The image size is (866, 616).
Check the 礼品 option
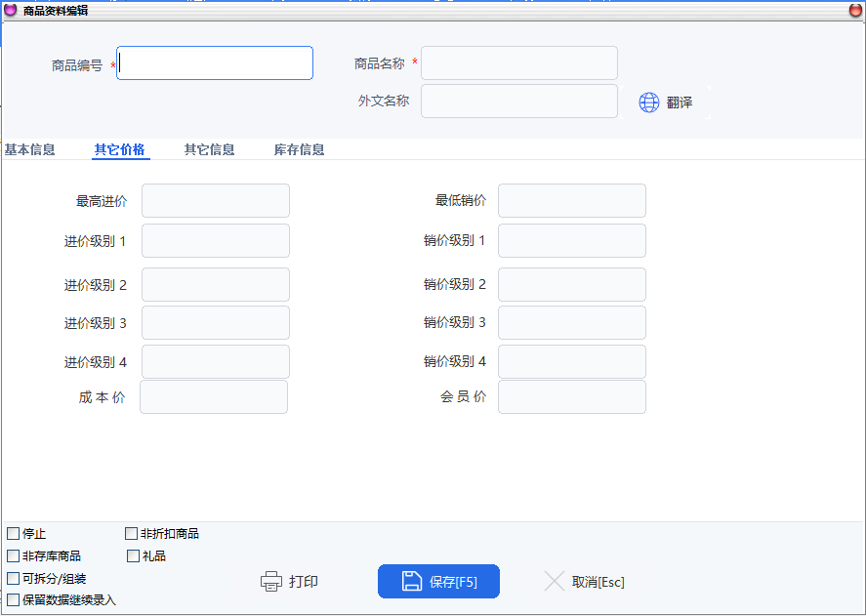click(134, 556)
